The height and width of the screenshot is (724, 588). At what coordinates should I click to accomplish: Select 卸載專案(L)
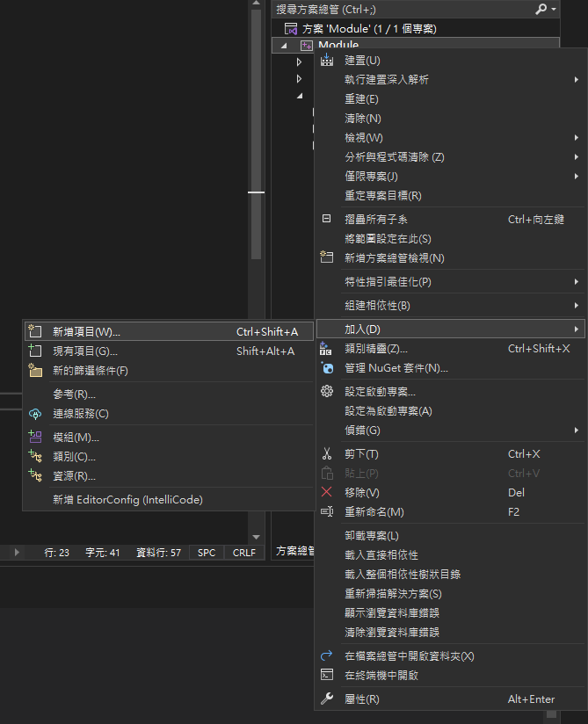[x=450, y=536]
